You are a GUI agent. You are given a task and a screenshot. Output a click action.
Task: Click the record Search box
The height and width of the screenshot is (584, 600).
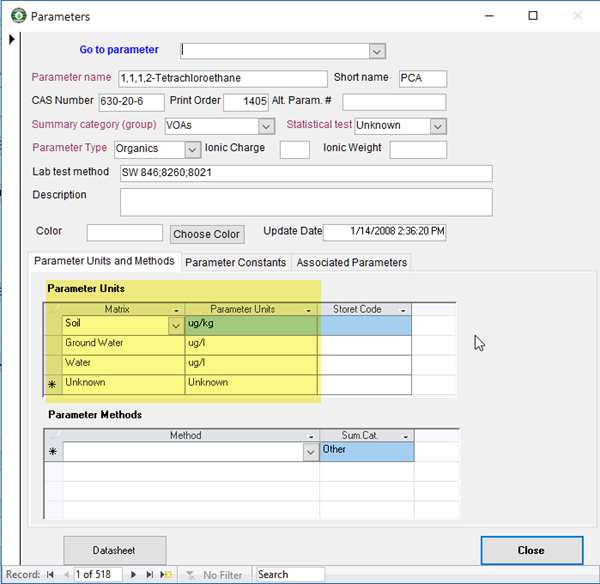(290, 574)
